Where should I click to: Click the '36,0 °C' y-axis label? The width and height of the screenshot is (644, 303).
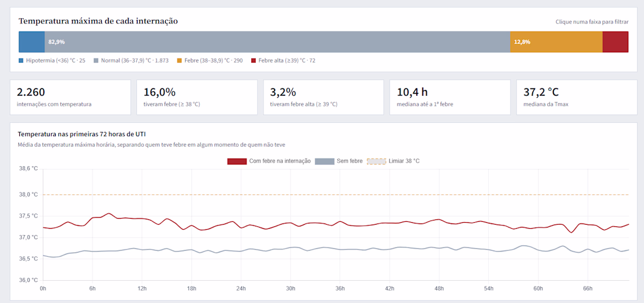[x=28, y=280]
